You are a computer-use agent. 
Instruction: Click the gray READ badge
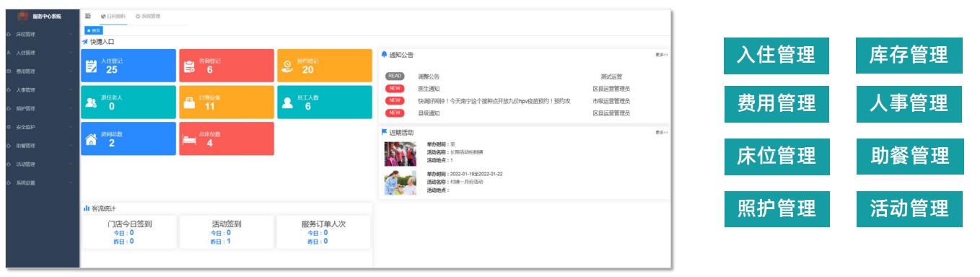click(395, 76)
